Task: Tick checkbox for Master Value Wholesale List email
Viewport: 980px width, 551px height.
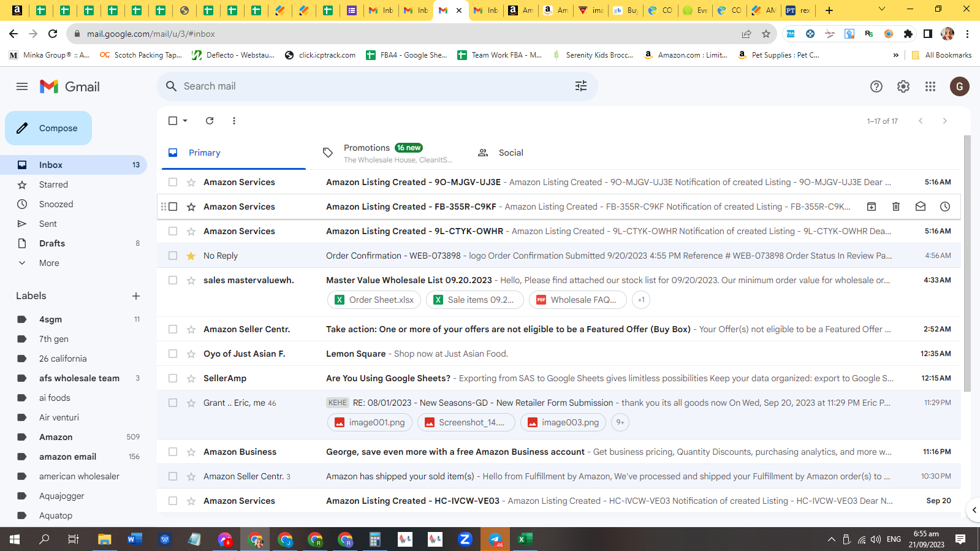Action: (173, 280)
